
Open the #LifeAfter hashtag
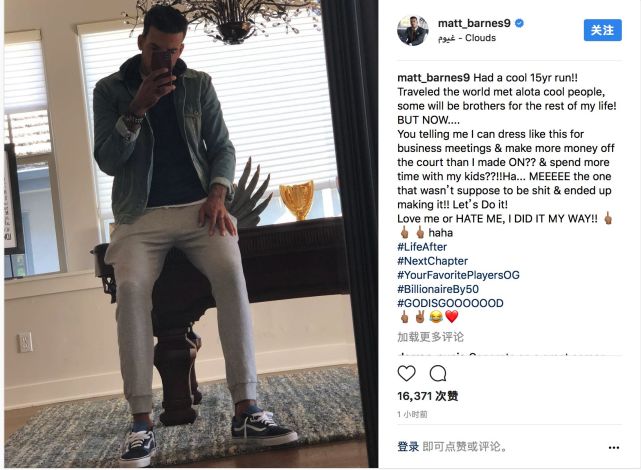[422, 247]
